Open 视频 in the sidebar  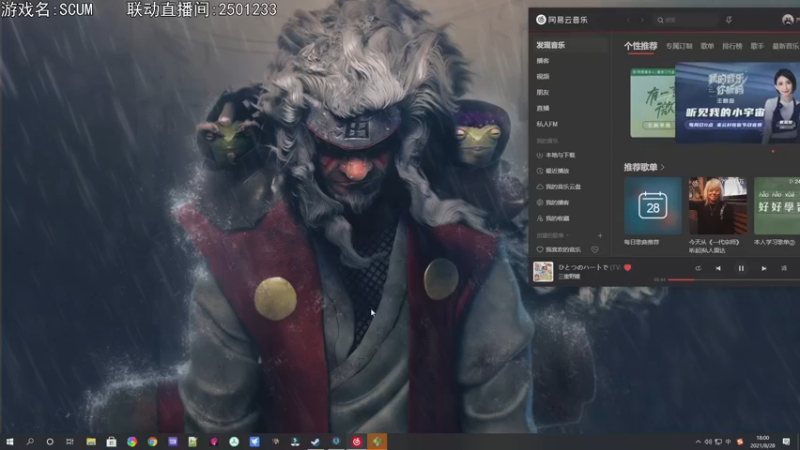(x=543, y=77)
